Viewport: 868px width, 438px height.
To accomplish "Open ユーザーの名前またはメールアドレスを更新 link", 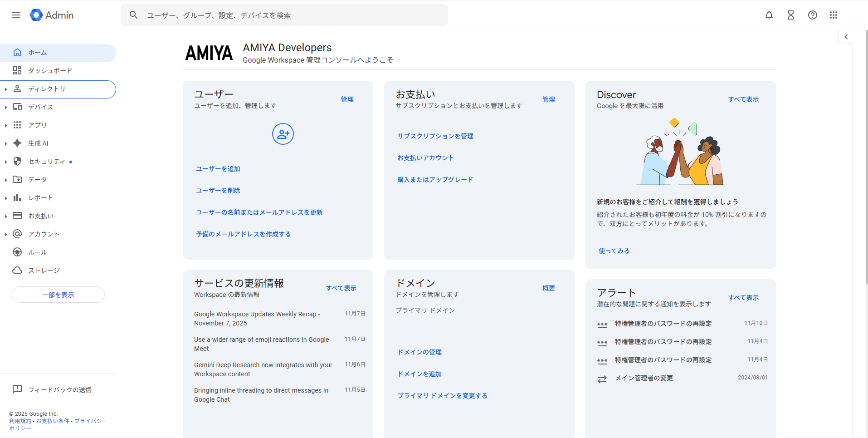I will 259,212.
